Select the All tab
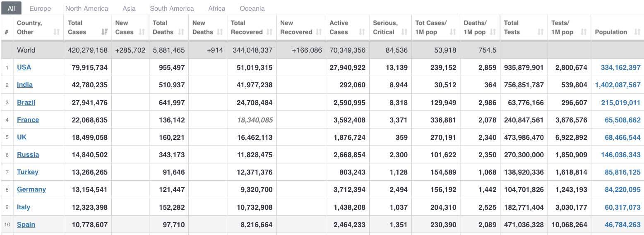The width and height of the screenshot is (644, 235). point(11,8)
